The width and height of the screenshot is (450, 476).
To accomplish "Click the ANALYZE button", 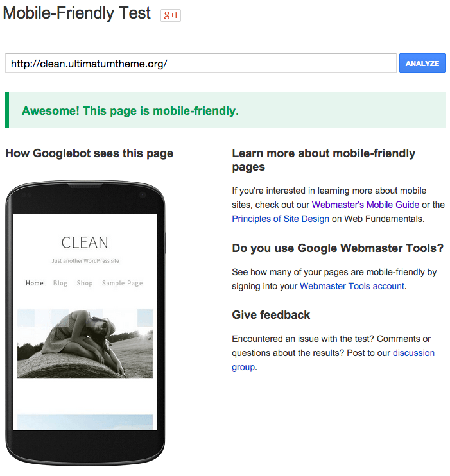I will 422,63.
